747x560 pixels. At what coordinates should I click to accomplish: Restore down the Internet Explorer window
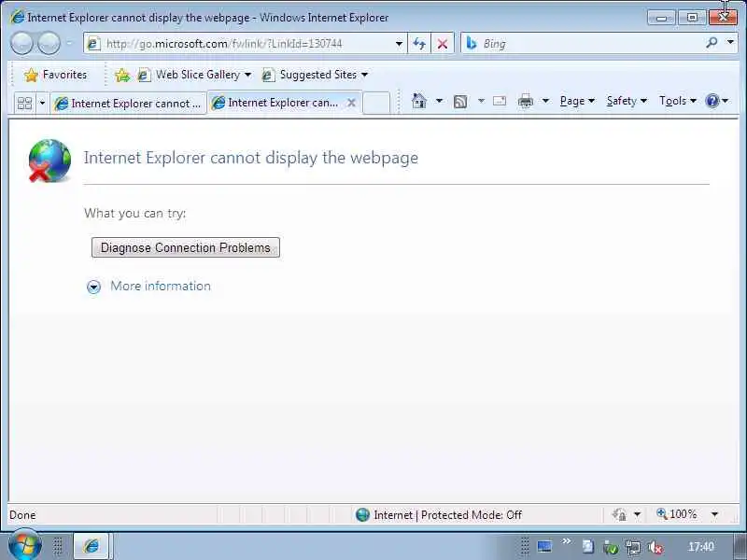coord(692,18)
